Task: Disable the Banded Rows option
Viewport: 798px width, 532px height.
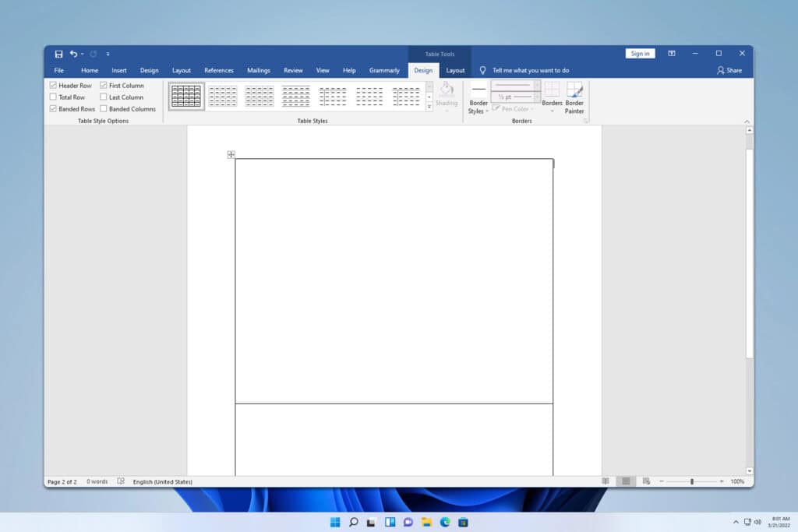Action: (54, 108)
